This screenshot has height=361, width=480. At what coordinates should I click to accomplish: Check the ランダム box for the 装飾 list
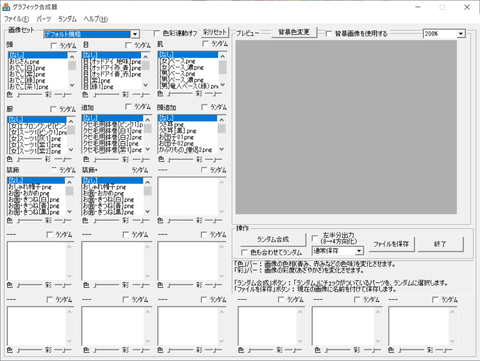[54, 170]
